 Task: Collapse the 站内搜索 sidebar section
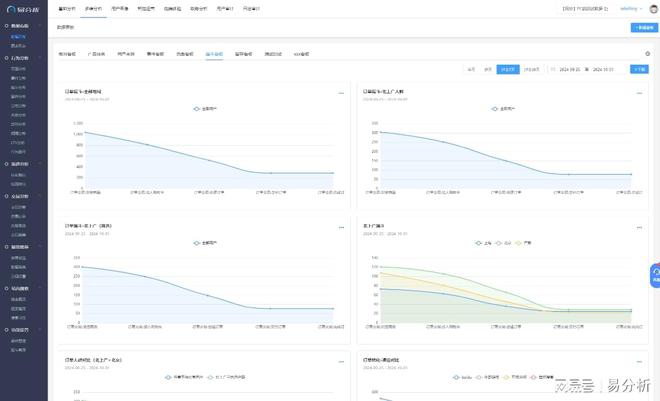coord(40,289)
